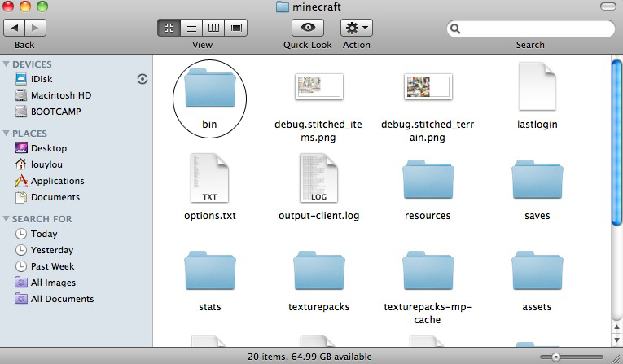Select the output-client.log file icon
The width and height of the screenshot is (623, 364).
318,178
